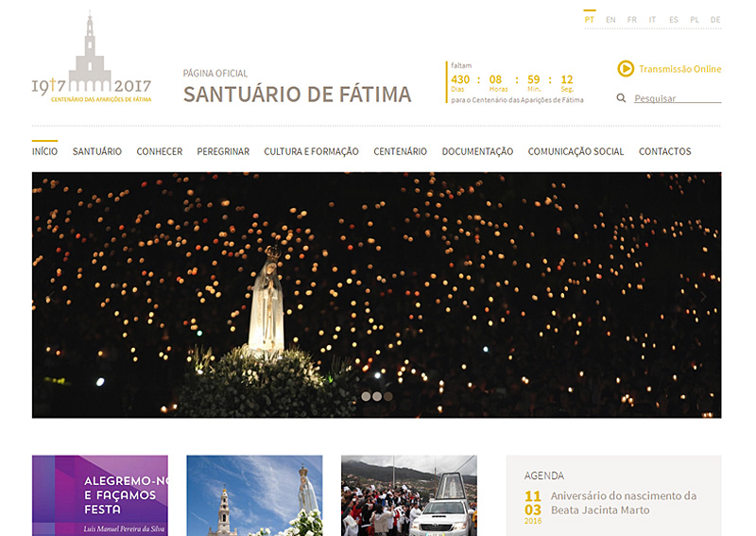Screen dimensions: 756x536
Task: Open the popemobile crowd thumbnail
Action: tap(409, 495)
